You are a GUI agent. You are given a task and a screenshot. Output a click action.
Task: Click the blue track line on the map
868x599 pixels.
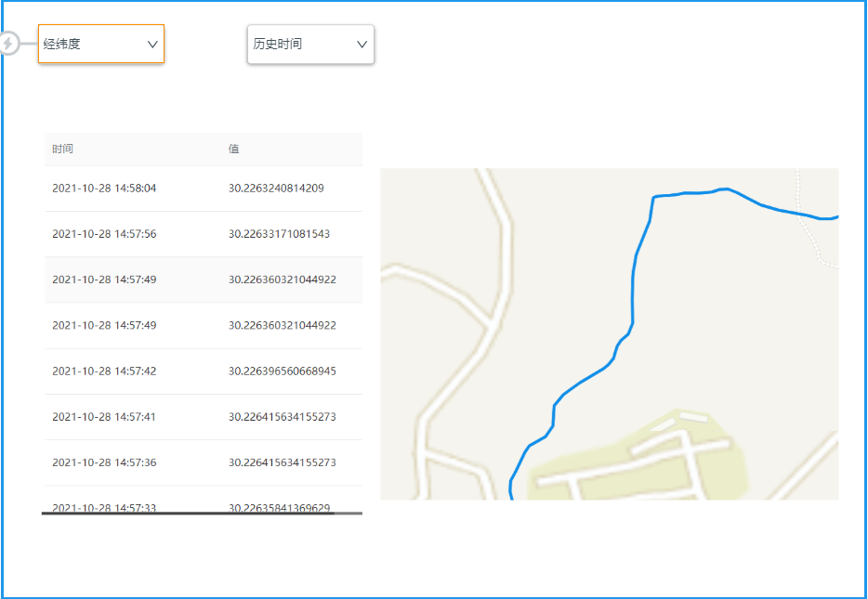pyautogui.click(x=633, y=299)
